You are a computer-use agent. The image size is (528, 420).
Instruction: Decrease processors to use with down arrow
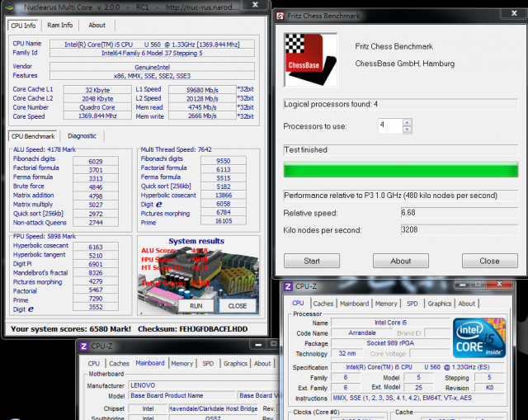click(x=407, y=130)
